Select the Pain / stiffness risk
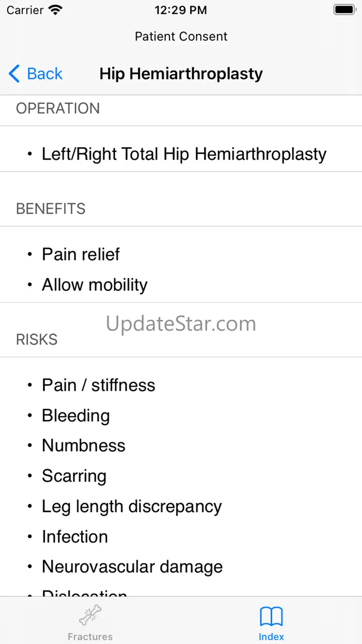The height and width of the screenshot is (644, 362). pos(98,385)
